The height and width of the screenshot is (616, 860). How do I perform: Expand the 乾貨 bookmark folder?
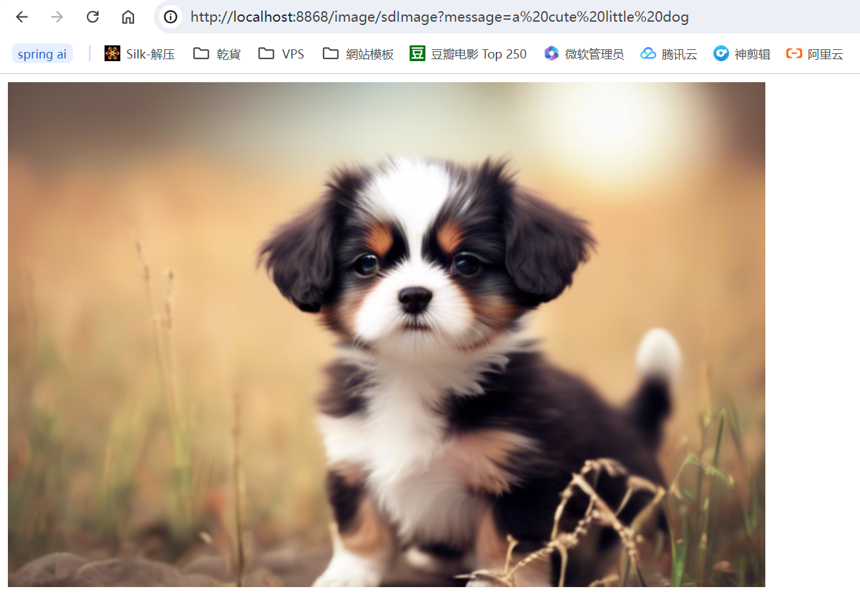217,54
